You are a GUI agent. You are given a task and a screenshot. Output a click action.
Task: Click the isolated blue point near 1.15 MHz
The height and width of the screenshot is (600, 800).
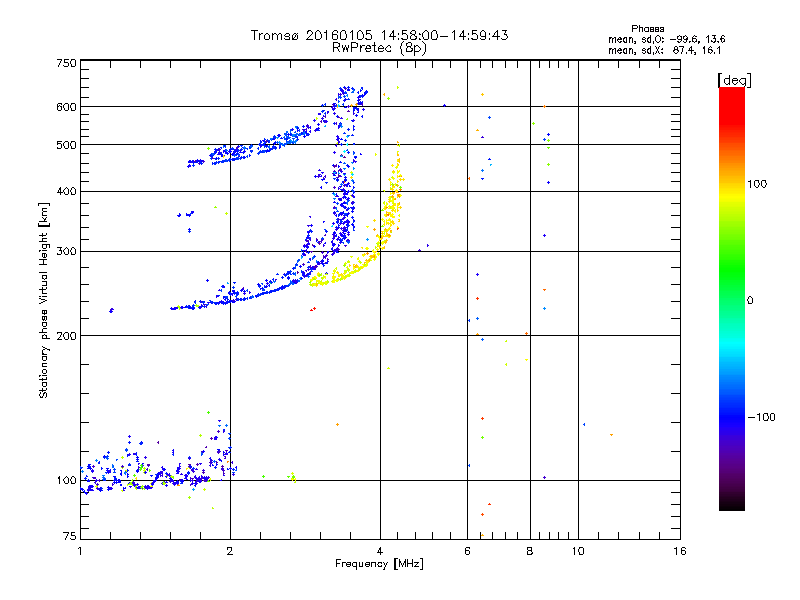(x=111, y=310)
